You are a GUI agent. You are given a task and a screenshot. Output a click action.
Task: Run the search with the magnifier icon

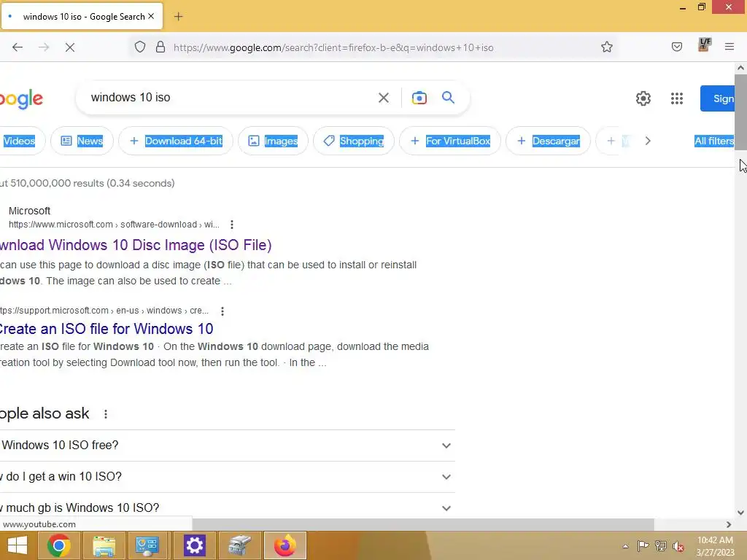448,97
